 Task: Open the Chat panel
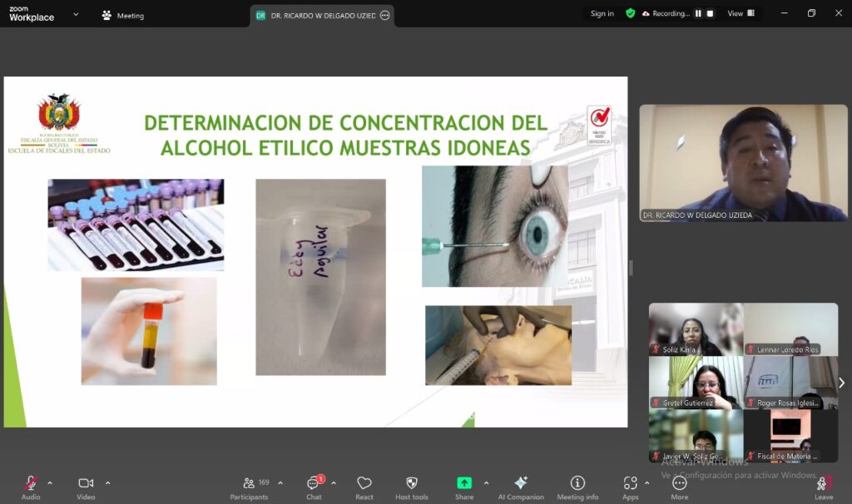coord(314,487)
